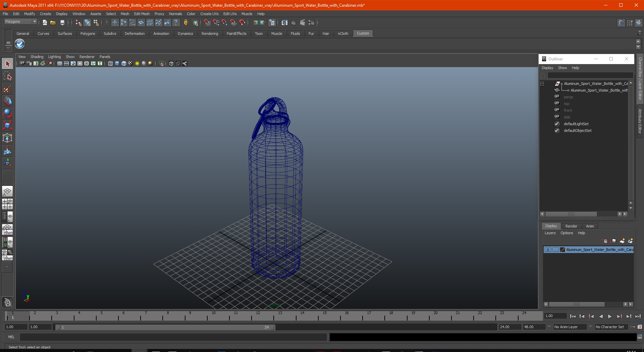Click Create layer from selected icon
The image size is (644, 352).
(x=630, y=241)
